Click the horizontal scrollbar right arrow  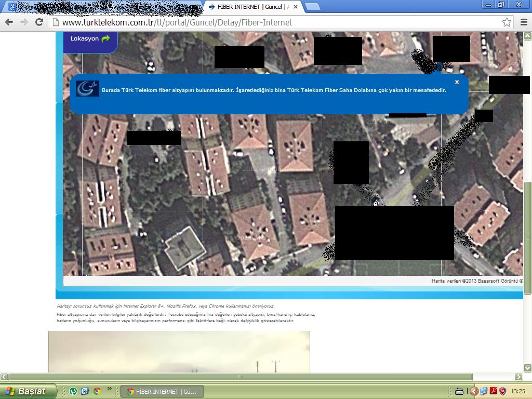(x=519, y=377)
